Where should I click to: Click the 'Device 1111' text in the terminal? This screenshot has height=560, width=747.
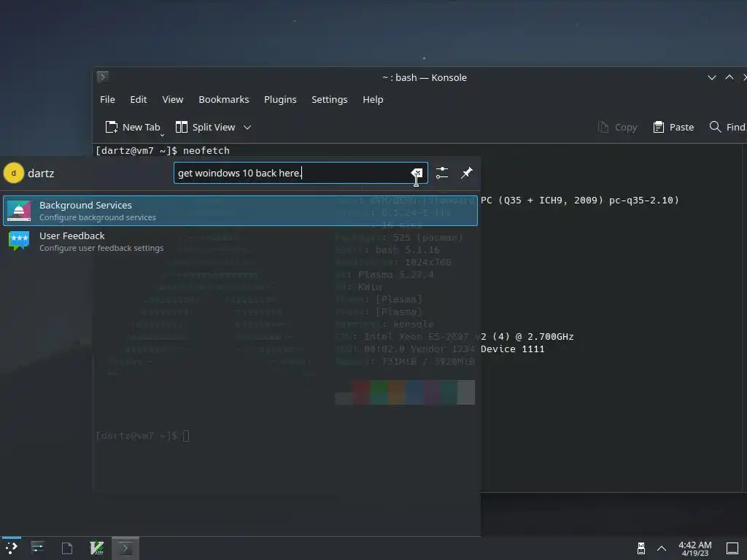coord(513,349)
